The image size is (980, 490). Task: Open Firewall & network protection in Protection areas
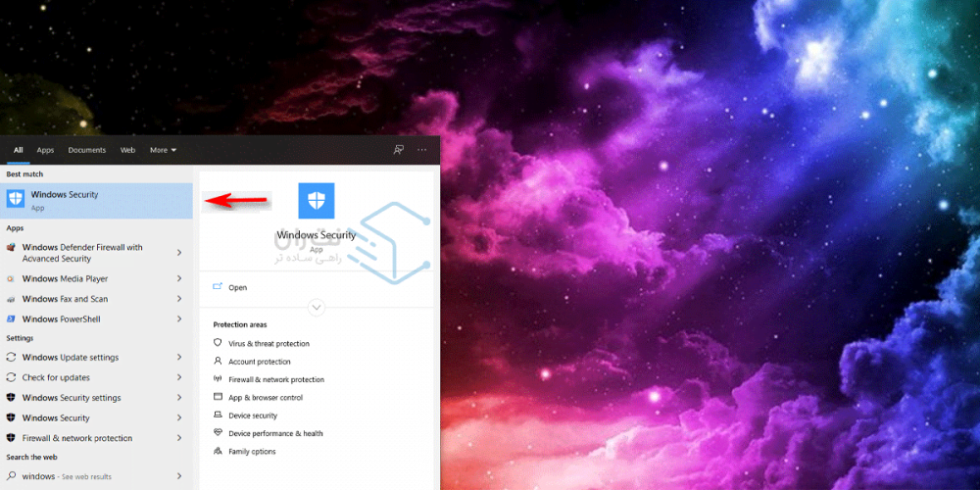click(x=275, y=379)
